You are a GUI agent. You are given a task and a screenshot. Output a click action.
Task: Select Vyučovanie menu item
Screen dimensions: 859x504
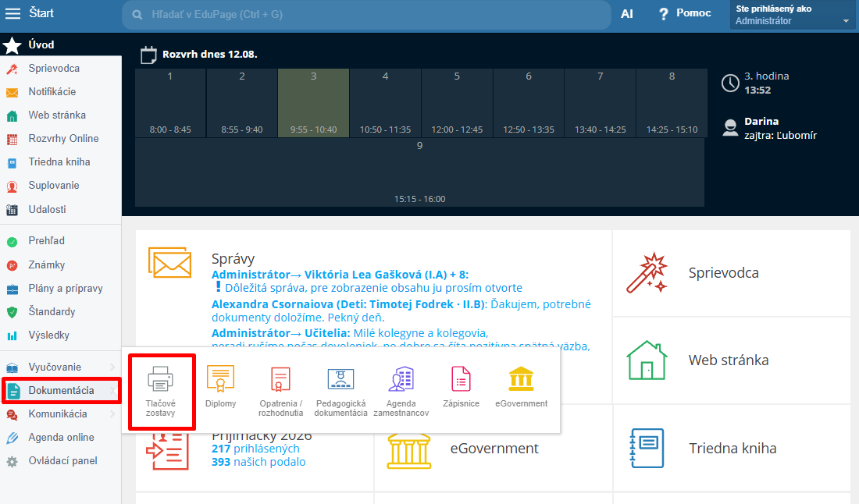point(61,367)
